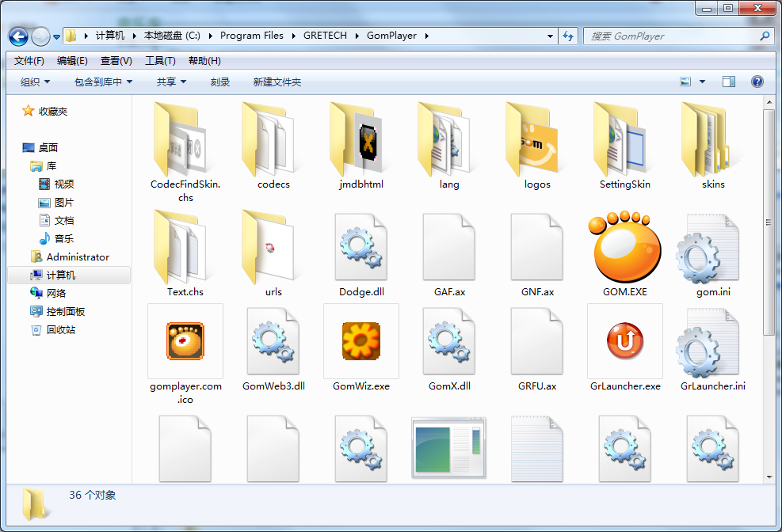The width and height of the screenshot is (782, 532).
Task: Click the help question mark icon
Action: pyautogui.click(x=757, y=82)
